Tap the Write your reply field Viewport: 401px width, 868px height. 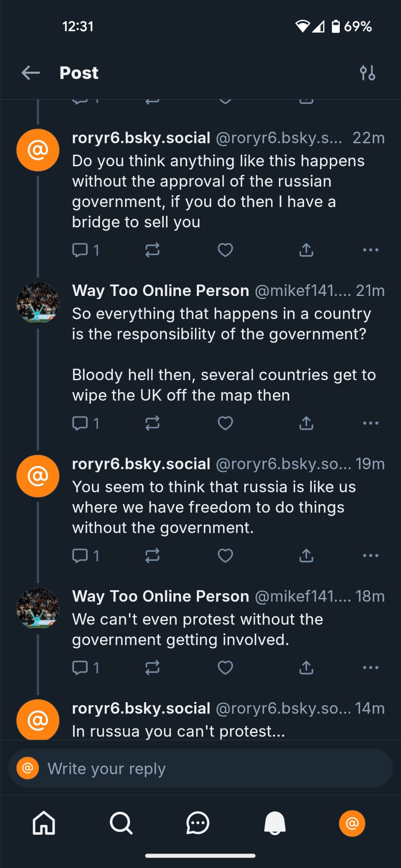coord(200,769)
